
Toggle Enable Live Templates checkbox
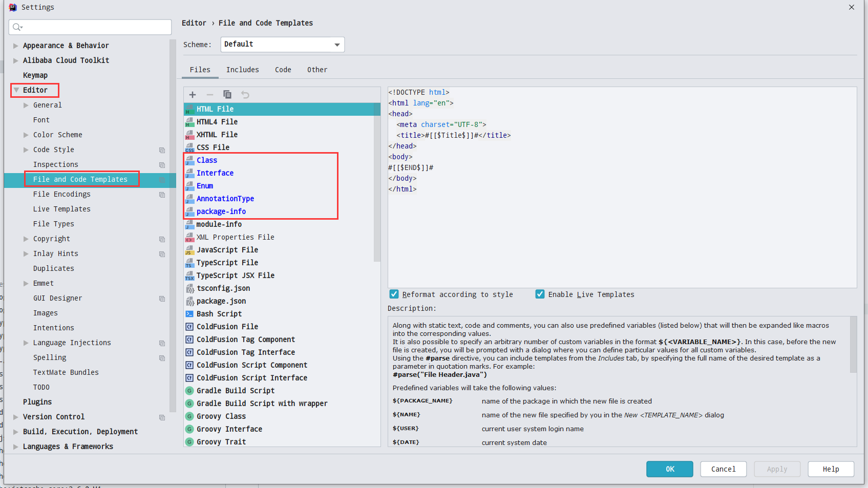pos(540,294)
